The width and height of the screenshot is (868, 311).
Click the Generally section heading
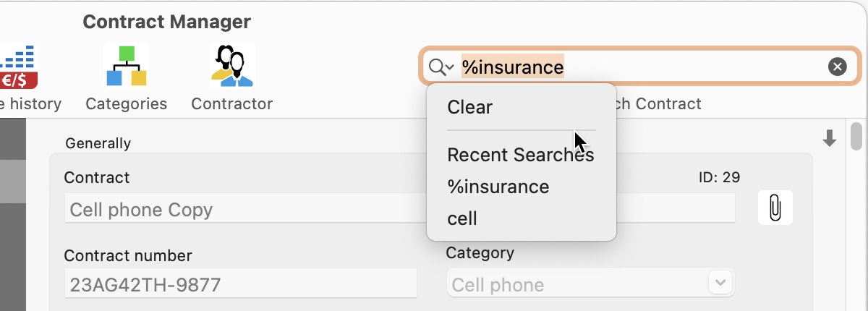(98, 143)
